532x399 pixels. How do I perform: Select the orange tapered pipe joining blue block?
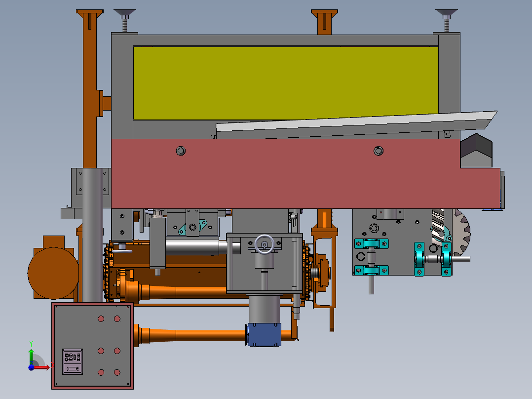[x=190, y=335]
